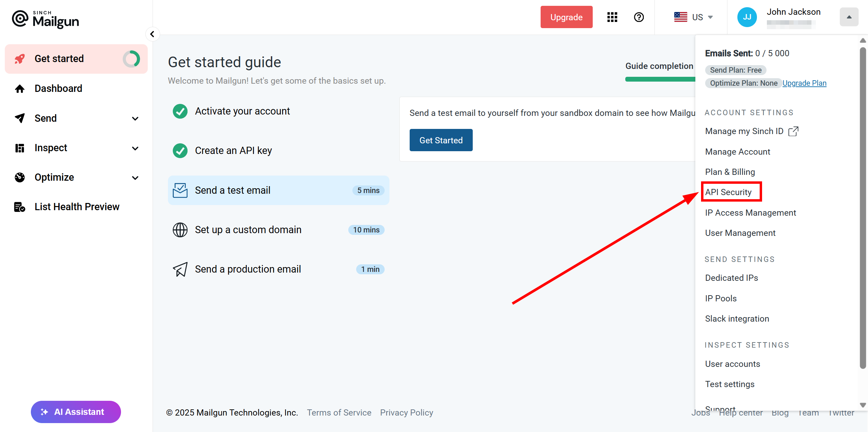
Task: Click the JJ user avatar
Action: click(747, 17)
